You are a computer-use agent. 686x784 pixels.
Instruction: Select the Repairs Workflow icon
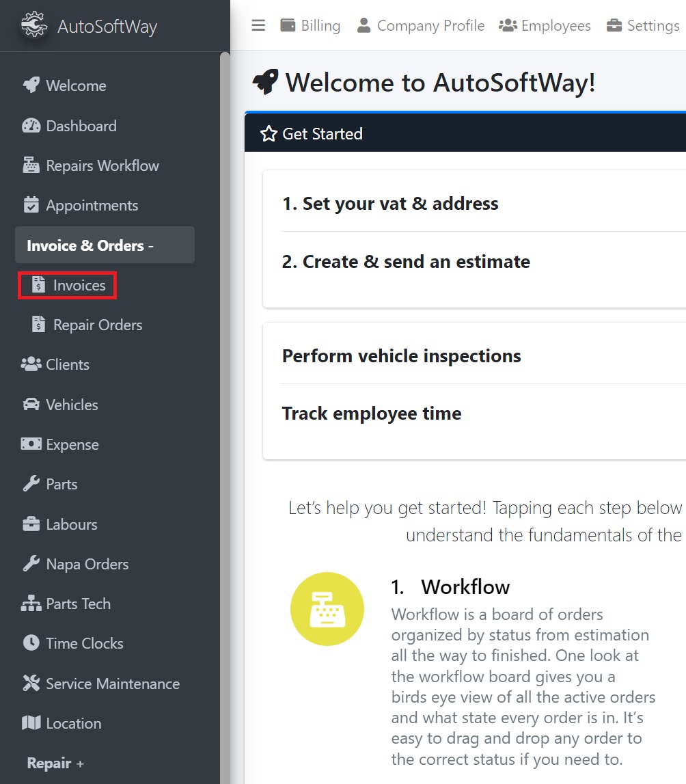point(30,165)
